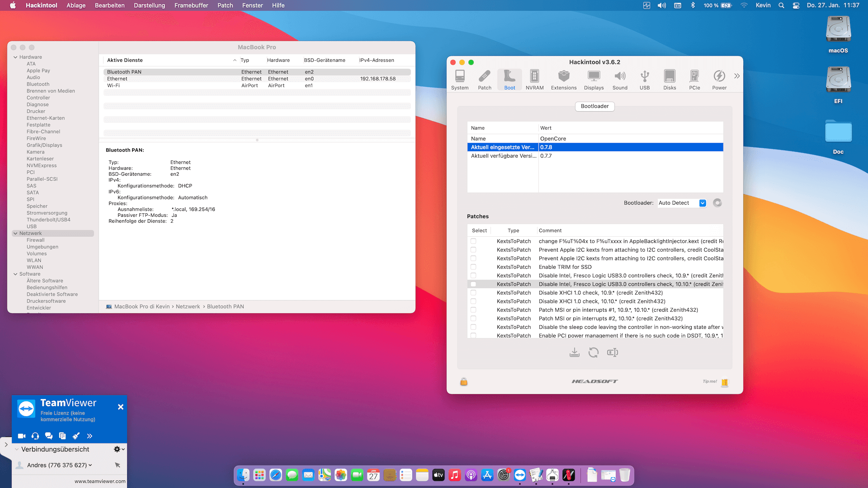Click the refresh patches icon

594,352
